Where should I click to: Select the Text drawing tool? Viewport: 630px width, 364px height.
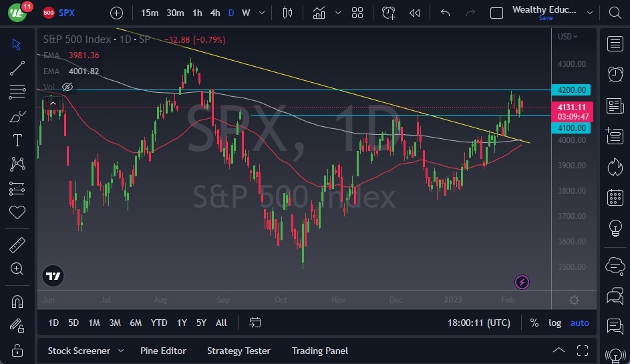pos(17,140)
